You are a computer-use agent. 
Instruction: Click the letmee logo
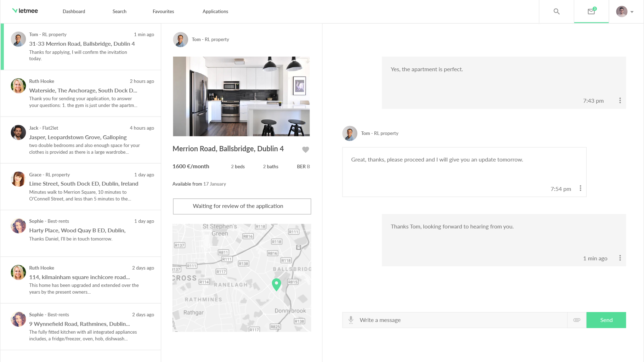click(x=25, y=11)
